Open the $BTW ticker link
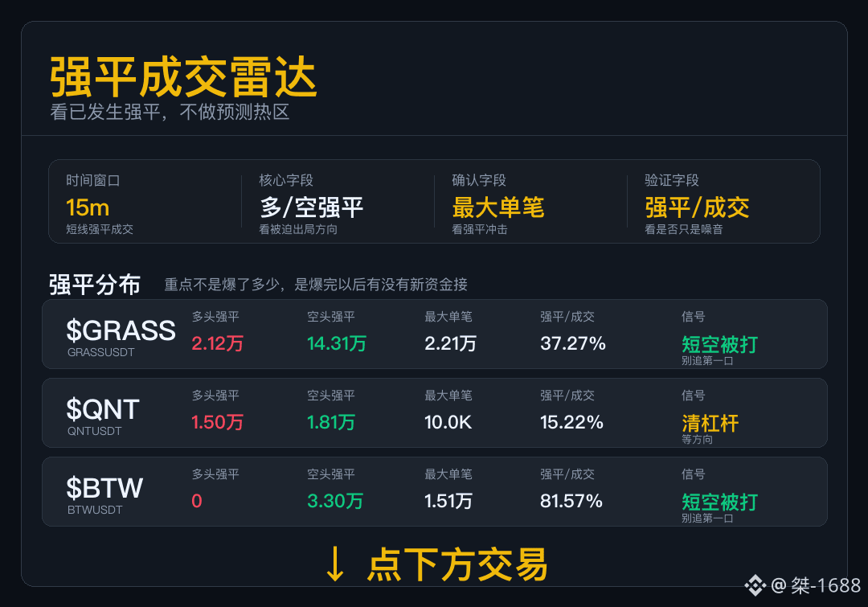Viewport: 868px width, 607px height. pyautogui.click(x=104, y=489)
